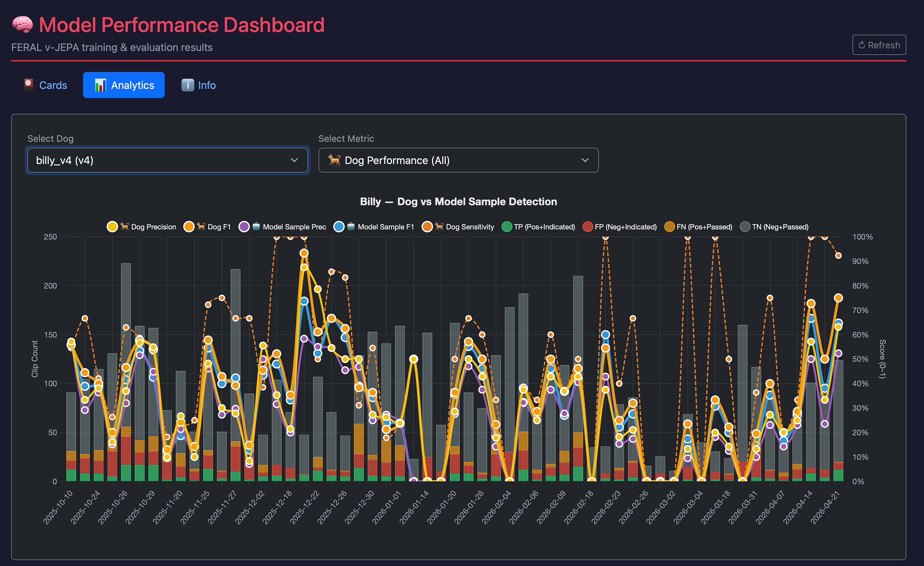This screenshot has width=924, height=566.
Task: Click the brain icon beside the dashboard title
Action: [x=22, y=25]
